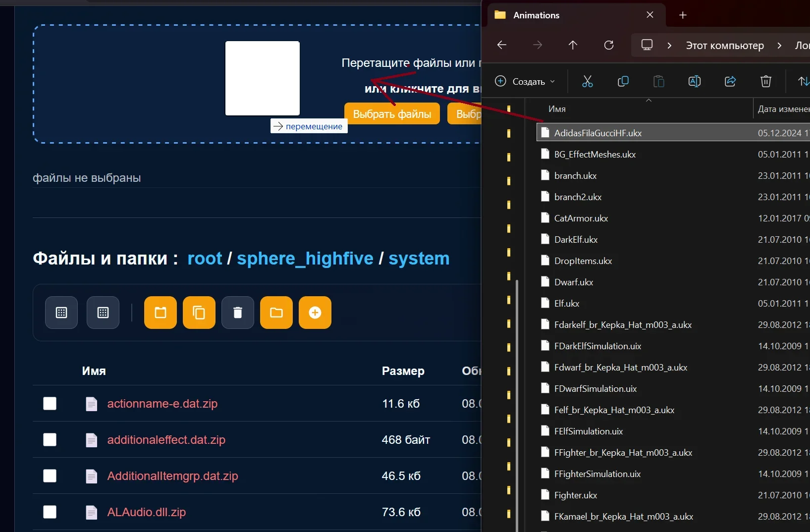
Task: Click the orange archive box toolbar button
Action: pos(161,313)
